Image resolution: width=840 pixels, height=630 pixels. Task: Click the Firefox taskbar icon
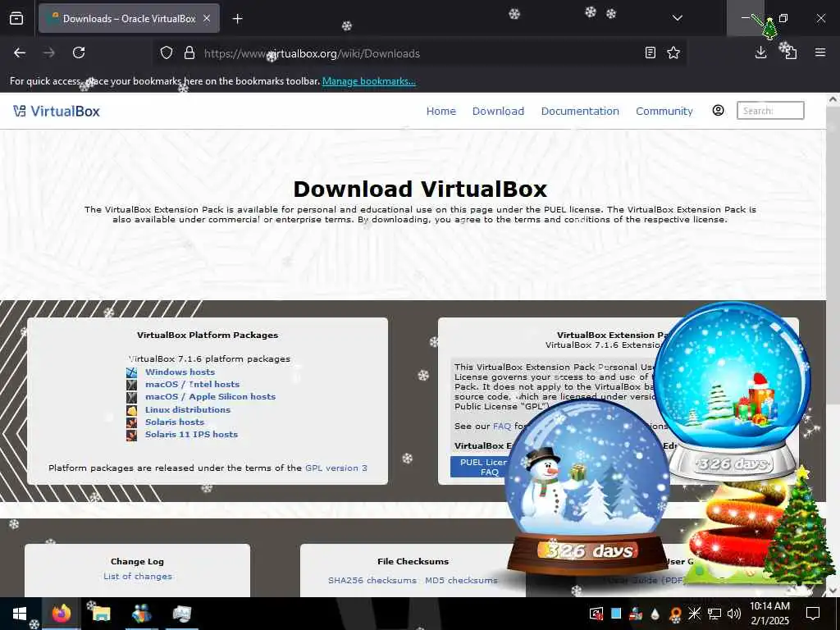[61, 614]
